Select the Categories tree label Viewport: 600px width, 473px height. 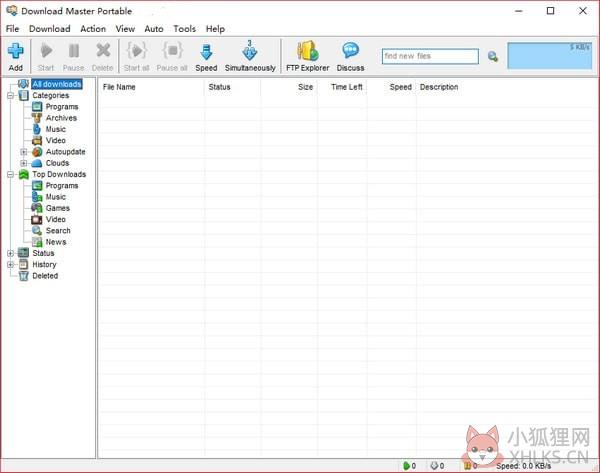pos(51,95)
